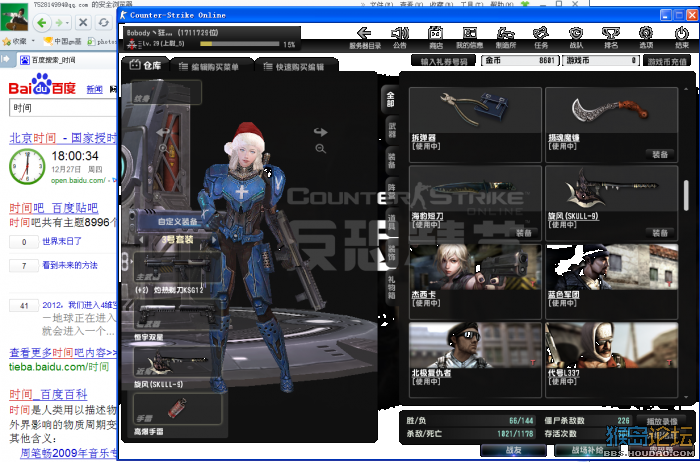Screen dimensions: 700x462
Task: Open the 任务 missions icon
Action: [x=541, y=37]
